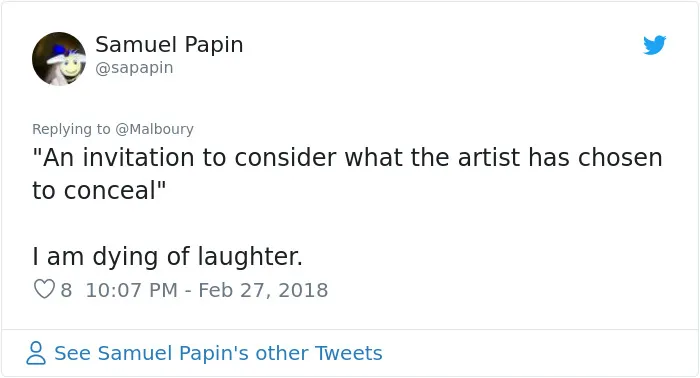Click the Twitter bird logo
Screen dimensions: 700x378
point(654,45)
